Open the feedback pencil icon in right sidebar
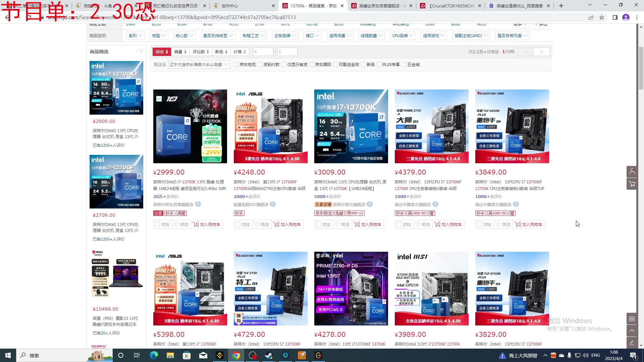Image resolution: width=644 pixels, height=362 pixels. (x=632, y=343)
